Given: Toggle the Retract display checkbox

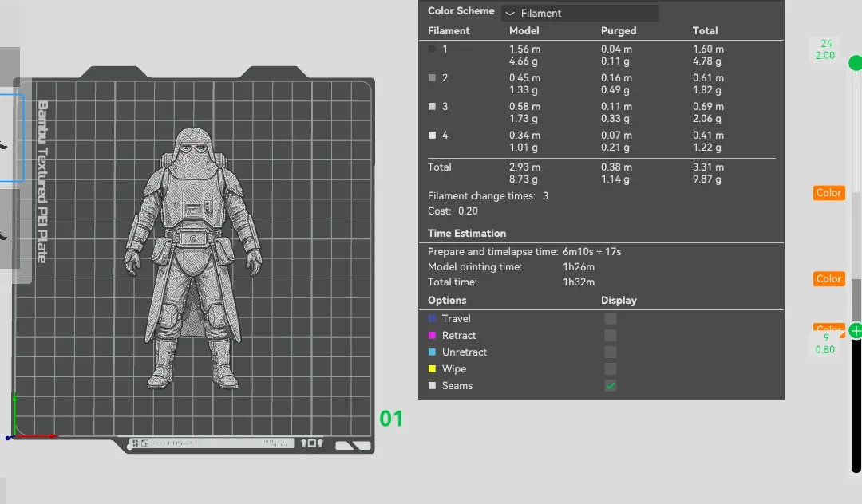Looking at the screenshot, I should pyautogui.click(x=611, y=336).
